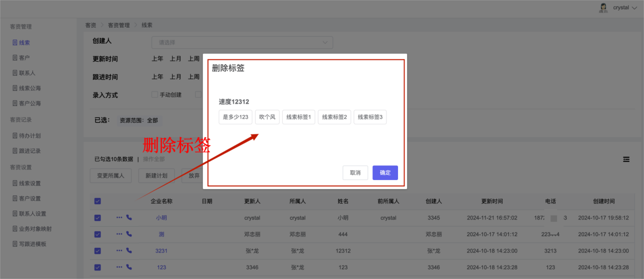Click the 企业名称 column header
The height and width of the screenshot is (279, 644).
pyautogui.click(x=162, y=201)
